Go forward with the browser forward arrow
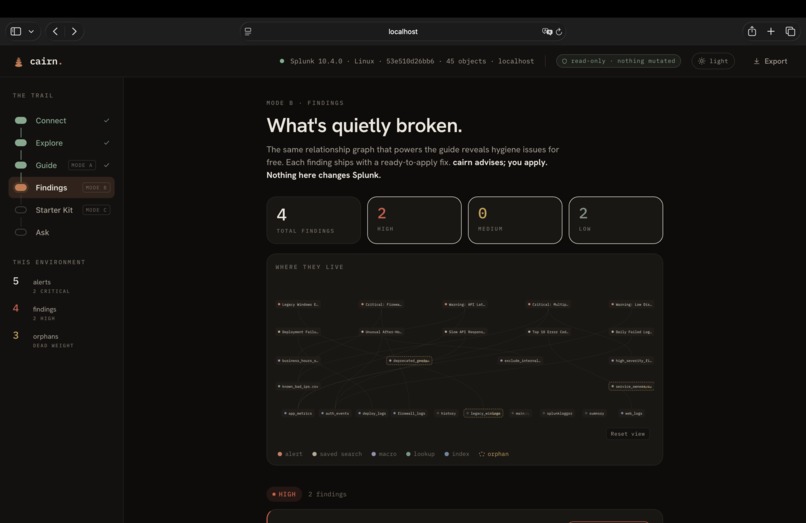806x523 pixels. [x=75, y=31]
